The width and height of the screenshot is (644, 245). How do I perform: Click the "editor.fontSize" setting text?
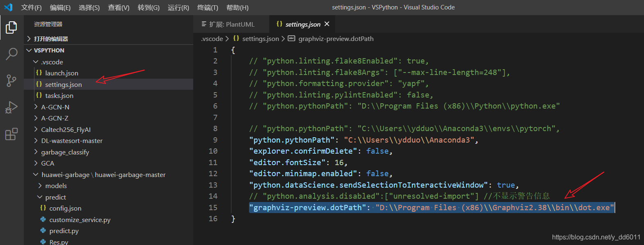288,162
